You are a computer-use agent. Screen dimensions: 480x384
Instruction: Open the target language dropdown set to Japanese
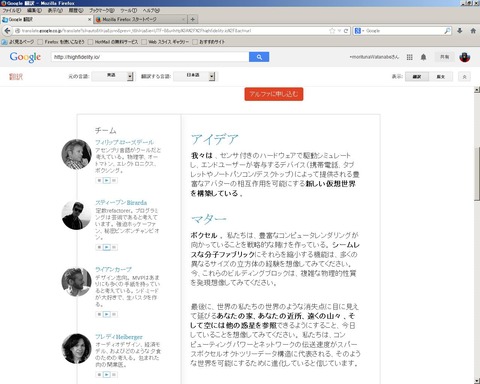196,76
